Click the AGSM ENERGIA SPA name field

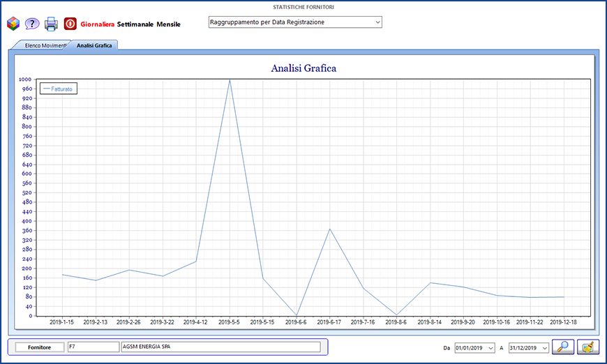220,347
